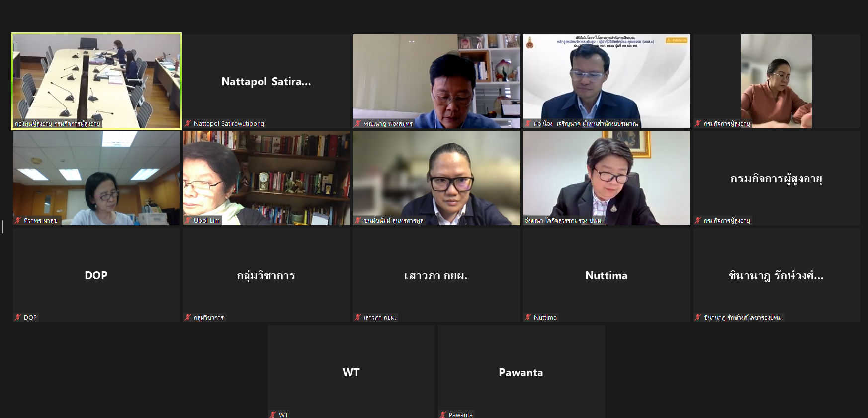Click the left edge panel handle
Viewport: 868px width, 418px height.
(x=2, y=227)
